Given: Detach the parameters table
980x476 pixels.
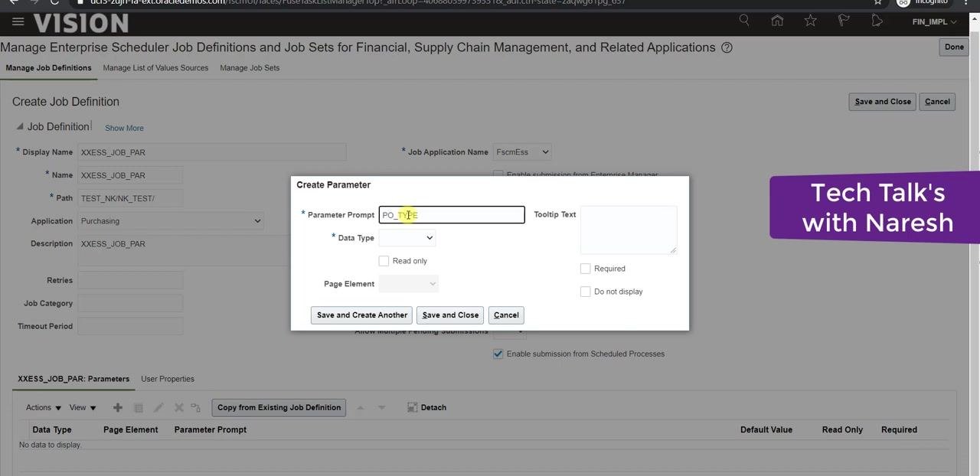Looking at the screenshot, I should tap(426, 408).
